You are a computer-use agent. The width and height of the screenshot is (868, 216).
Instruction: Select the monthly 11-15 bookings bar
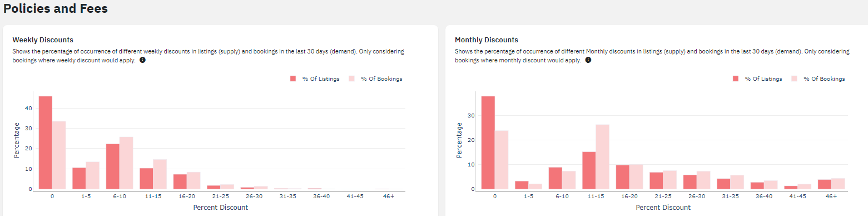point(602,157)
